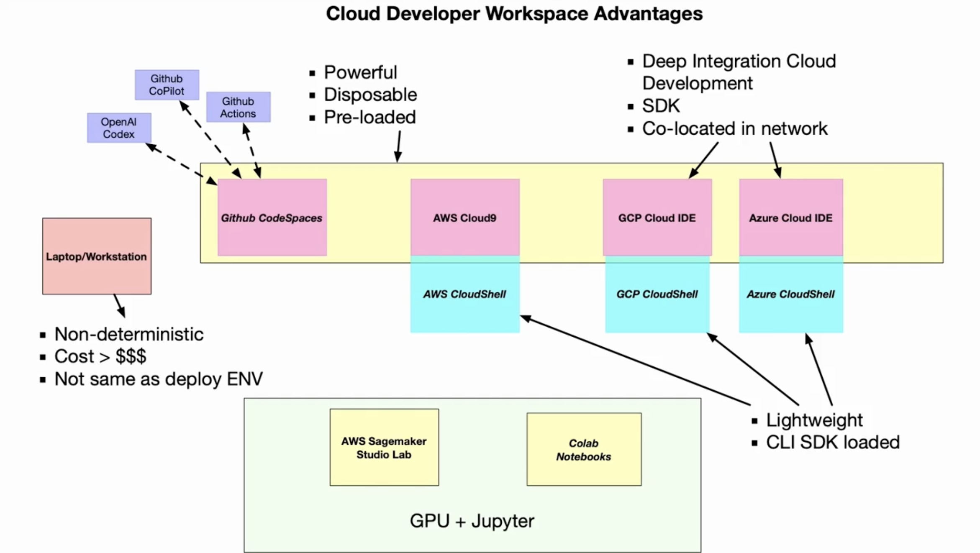Click the Azure Cloud IDE block
This screenshot has height=553, width=980.
pyautogui.click(x=791, y=218)
